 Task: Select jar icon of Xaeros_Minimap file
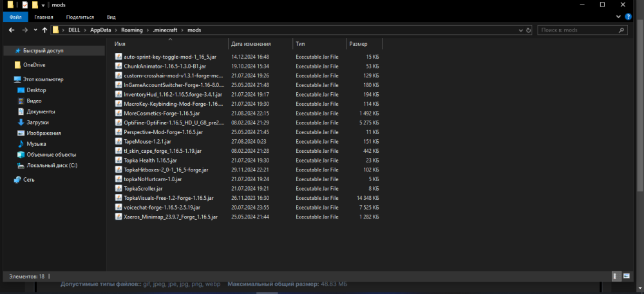(118, 216)
